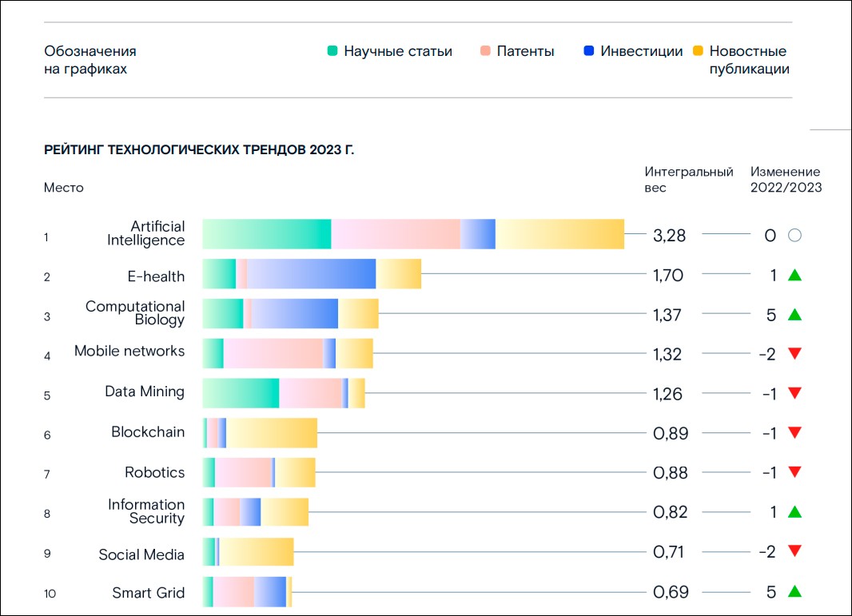Click the green up arrow for Information Security
The height and width of the screenshot is (616, 852).
tap(795, 511)
